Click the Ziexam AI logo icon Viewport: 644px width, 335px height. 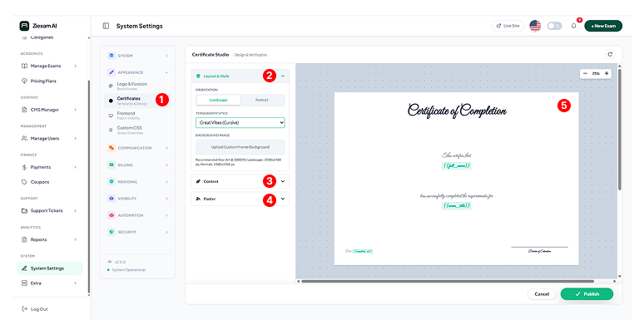click(24, 25)
